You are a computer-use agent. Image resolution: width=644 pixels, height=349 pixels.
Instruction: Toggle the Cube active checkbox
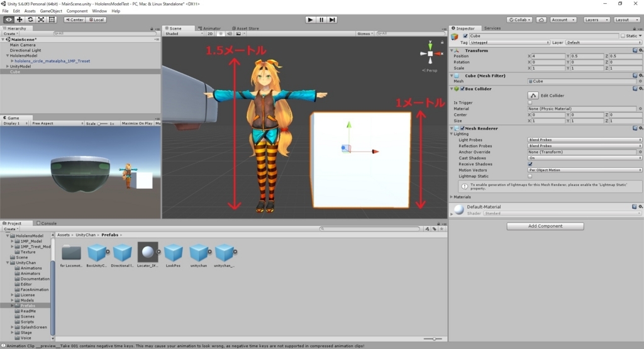(x=465, y=36)
